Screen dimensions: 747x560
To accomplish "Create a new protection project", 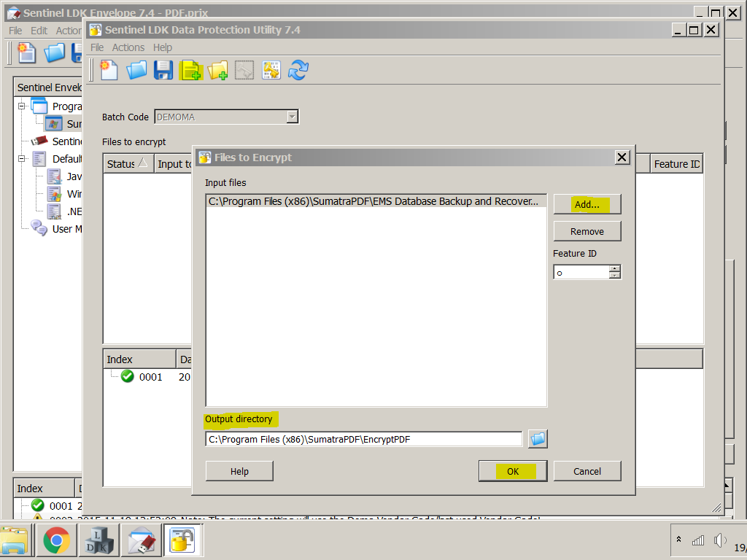I will pos(109,70).
